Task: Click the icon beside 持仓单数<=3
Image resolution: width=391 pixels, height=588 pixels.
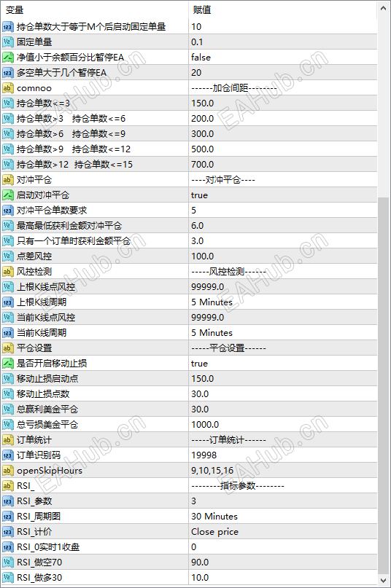Action: 8,103
